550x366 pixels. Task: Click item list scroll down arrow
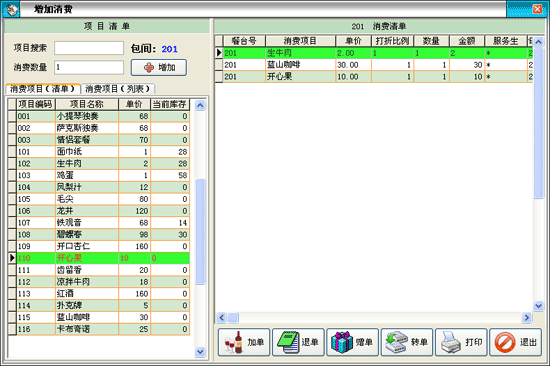click(x=200, y=351)
